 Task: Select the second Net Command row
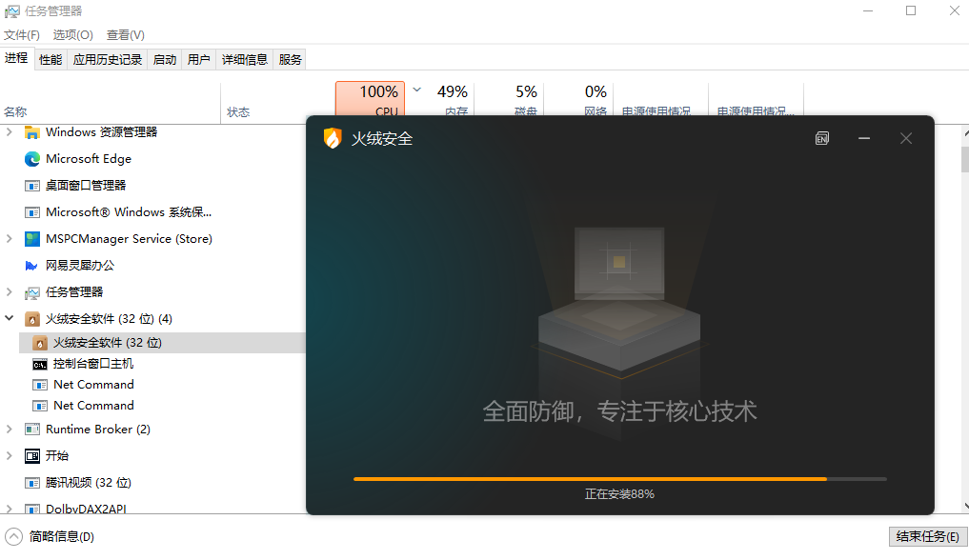[x=163, y=406]
